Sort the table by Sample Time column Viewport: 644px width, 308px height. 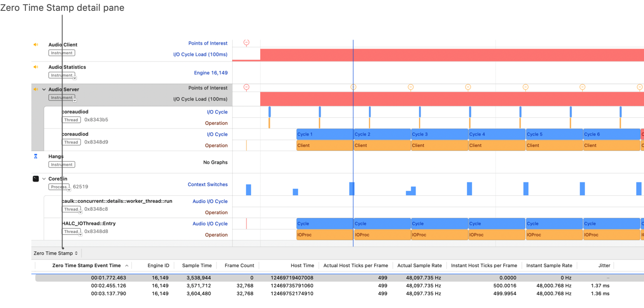[x=196, y=265]
